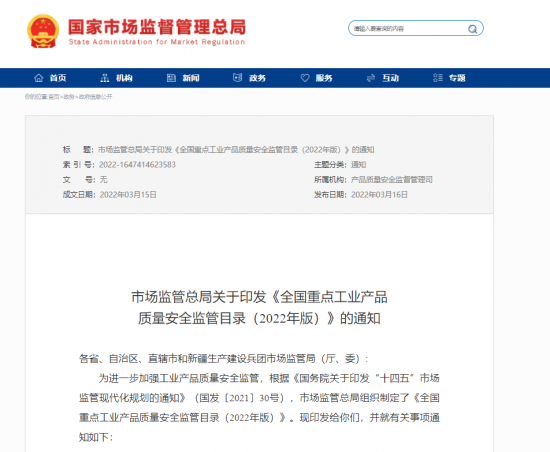Viewport: 550px width, 452px height.
Task: Click the organization icon beside 机构
Action: (105, 78)
